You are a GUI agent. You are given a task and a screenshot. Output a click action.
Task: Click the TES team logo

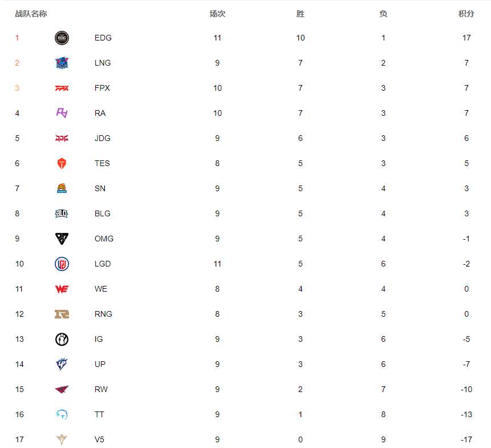pyautogui.click(x=62, y=163)
